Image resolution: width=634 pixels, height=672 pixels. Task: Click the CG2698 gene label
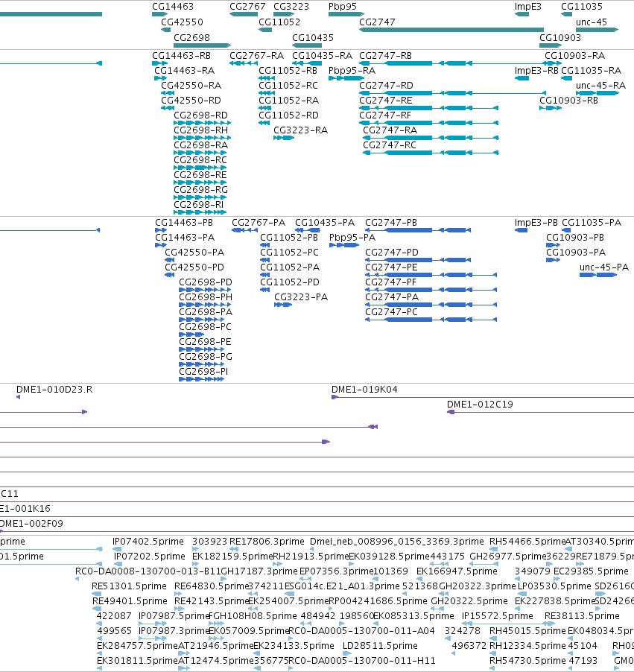191,38
